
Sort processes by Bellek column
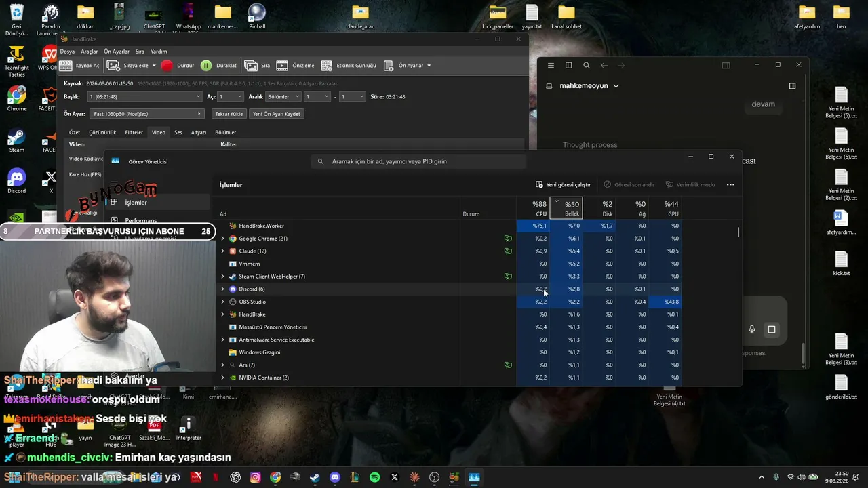point(567,209)
